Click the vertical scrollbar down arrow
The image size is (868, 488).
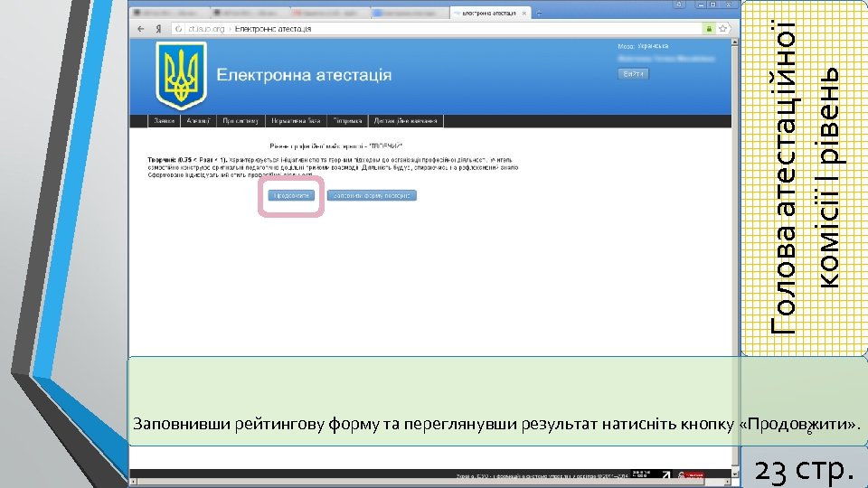[735, 474]
